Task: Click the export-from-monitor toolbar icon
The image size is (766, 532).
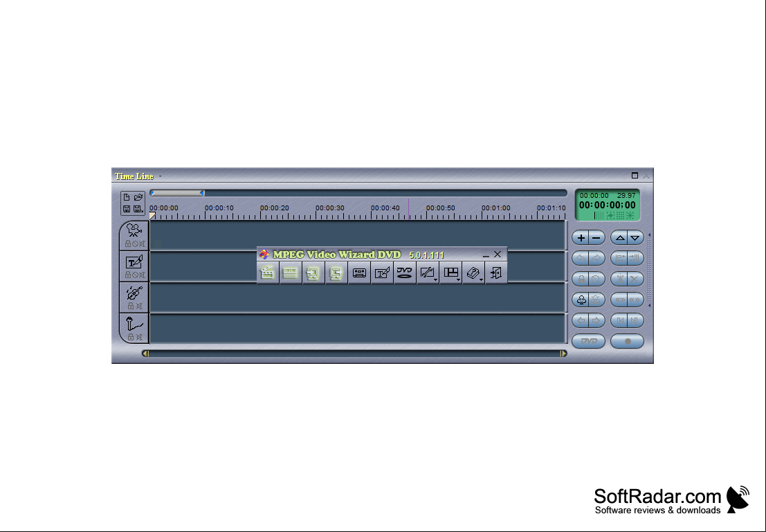Action: 336,273
